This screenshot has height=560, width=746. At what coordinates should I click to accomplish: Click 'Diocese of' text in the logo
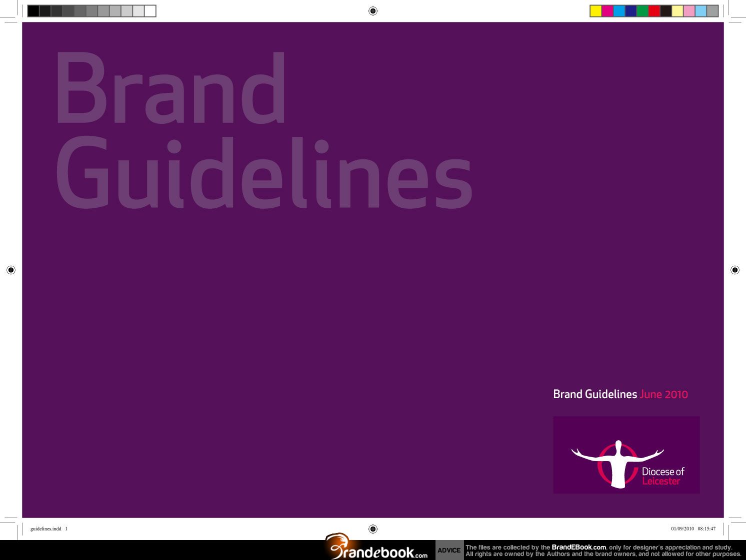coord(663,471)
